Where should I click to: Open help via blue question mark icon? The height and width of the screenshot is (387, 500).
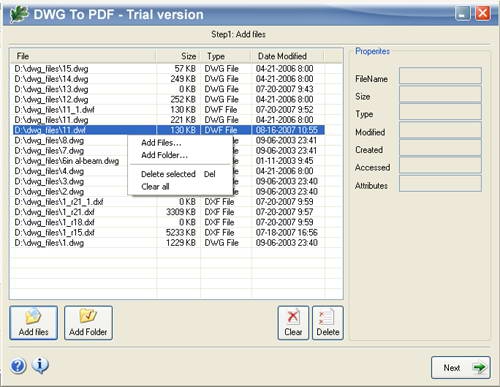[x=18, y=366]
